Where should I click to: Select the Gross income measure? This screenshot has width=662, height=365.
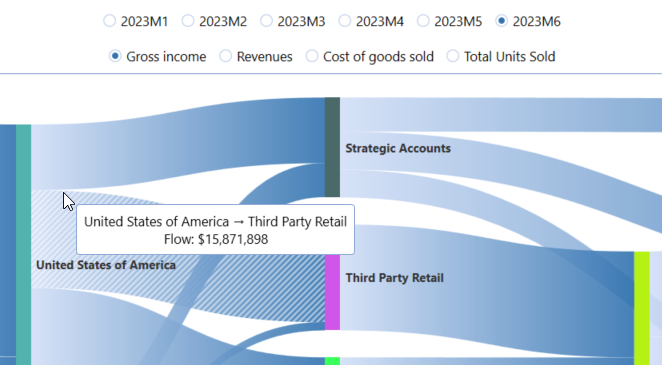coord(115,56)
